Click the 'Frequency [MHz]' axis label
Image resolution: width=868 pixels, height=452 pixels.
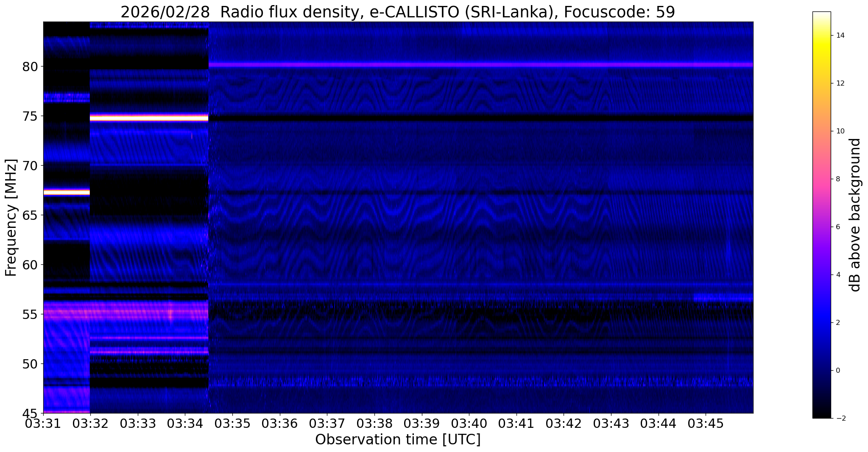(11, 217)
